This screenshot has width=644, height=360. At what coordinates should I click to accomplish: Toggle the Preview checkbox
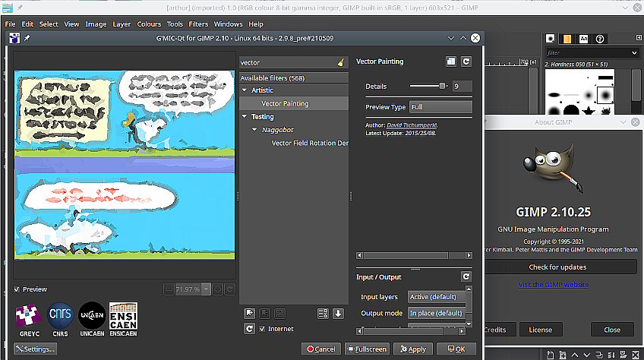click(x=17, y=289)
